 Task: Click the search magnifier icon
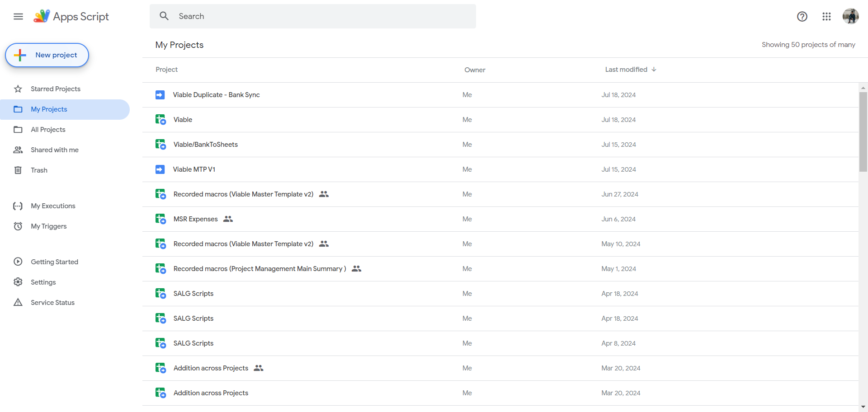point(164,16)
